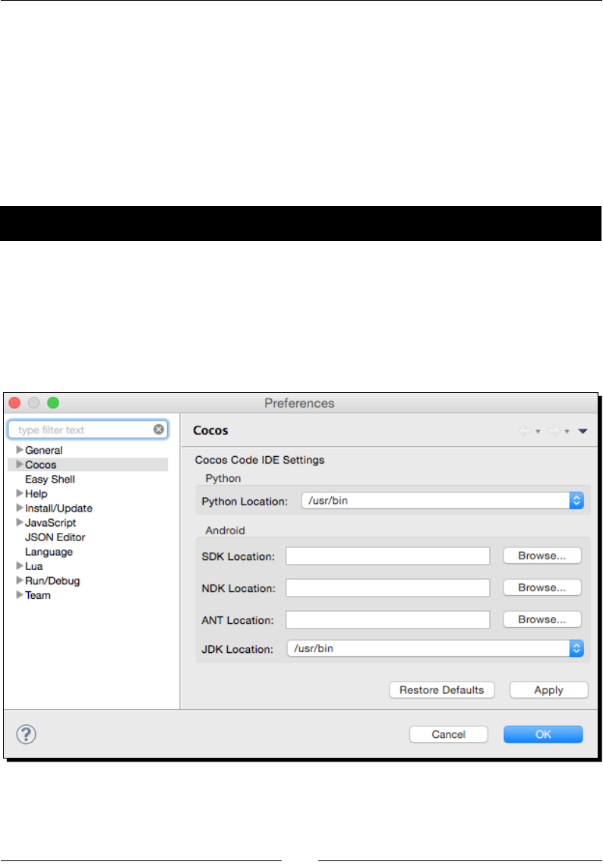Confirm preferences with OK
The width and height of the screenshot is (603, 868).
coord(543,734)
